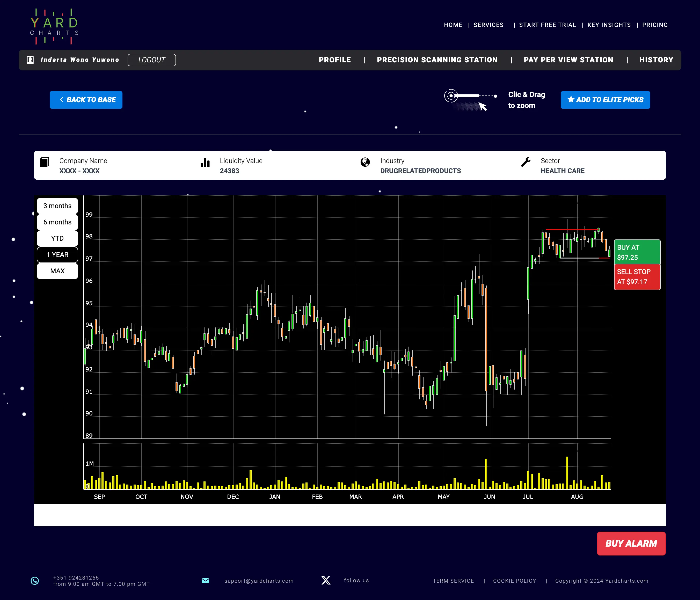Open the HOME menu item
This screenshot has height=600, width=700.
pyautogui.click(x=453, y=25)
